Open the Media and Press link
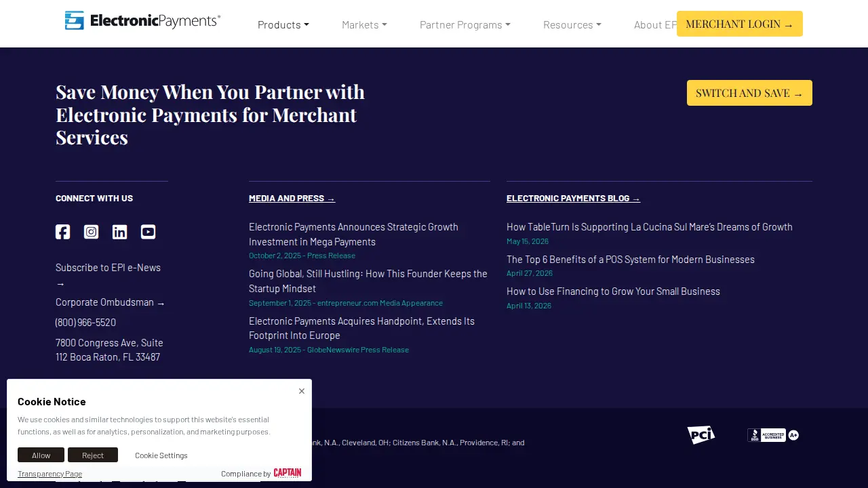 coord(292,199)
